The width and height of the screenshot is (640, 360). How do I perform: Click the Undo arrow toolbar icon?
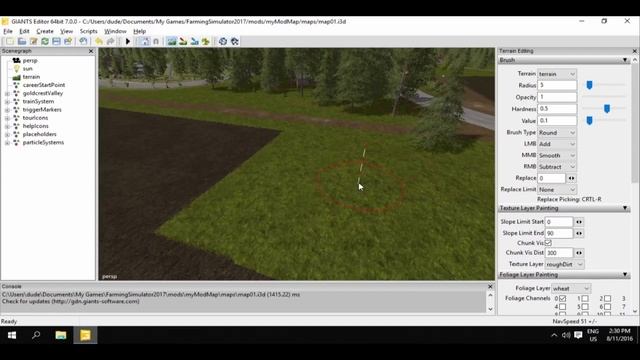[x=99, y=41]
